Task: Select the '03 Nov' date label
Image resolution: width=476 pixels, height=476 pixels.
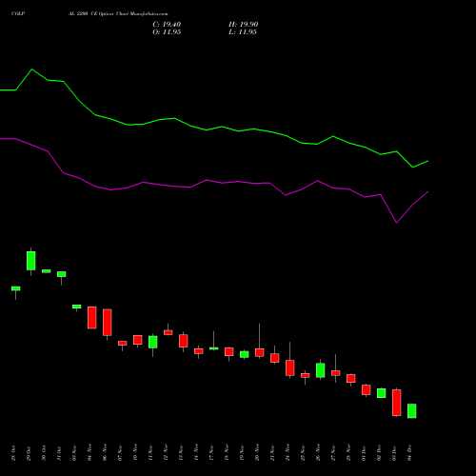Action: (x=74, y=453)
